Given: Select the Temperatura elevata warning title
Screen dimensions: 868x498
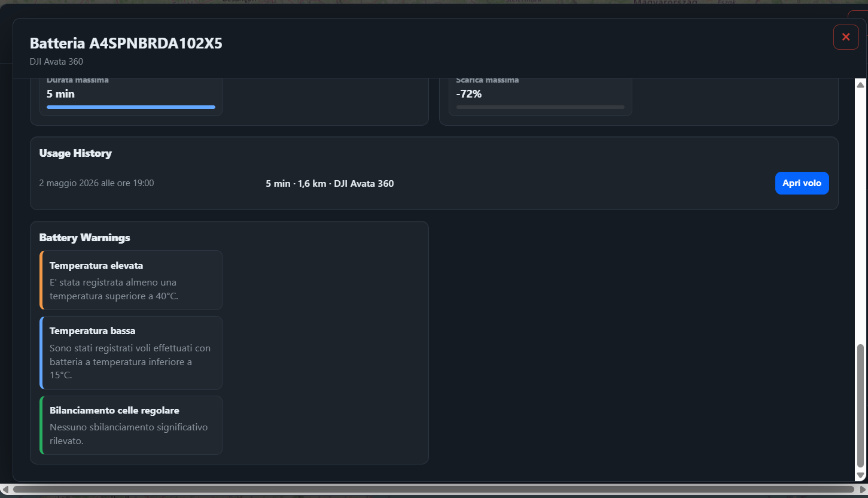Looking at the screenshot, I should point(96,266).
